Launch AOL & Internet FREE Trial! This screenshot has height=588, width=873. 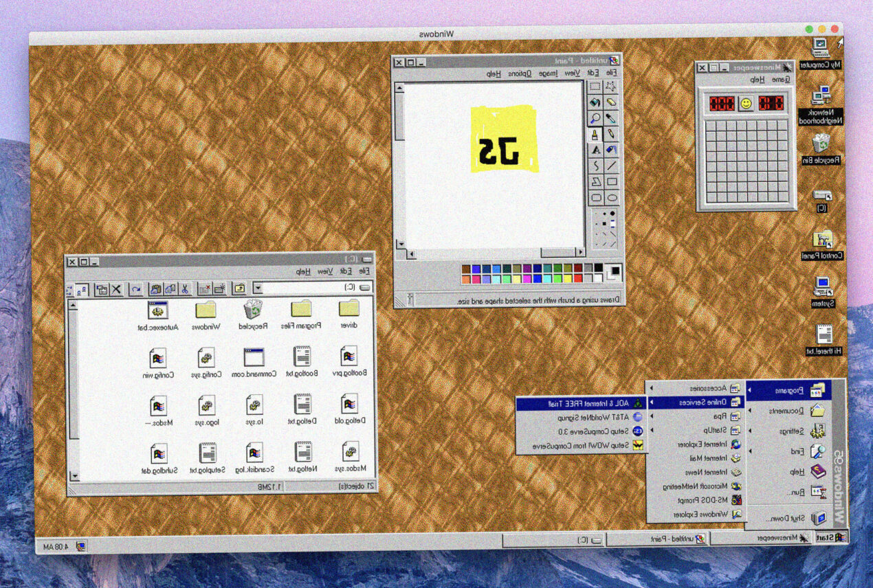pyautogui.click(x=581, y=404)
